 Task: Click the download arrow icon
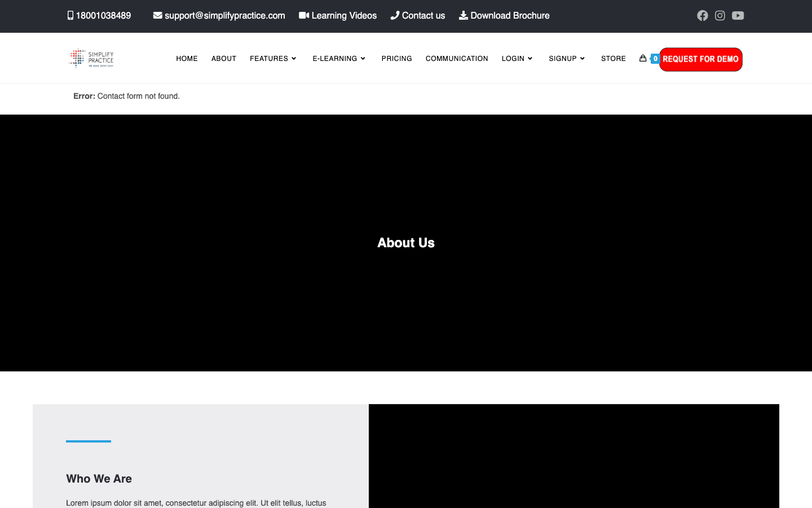click(464, 16)
